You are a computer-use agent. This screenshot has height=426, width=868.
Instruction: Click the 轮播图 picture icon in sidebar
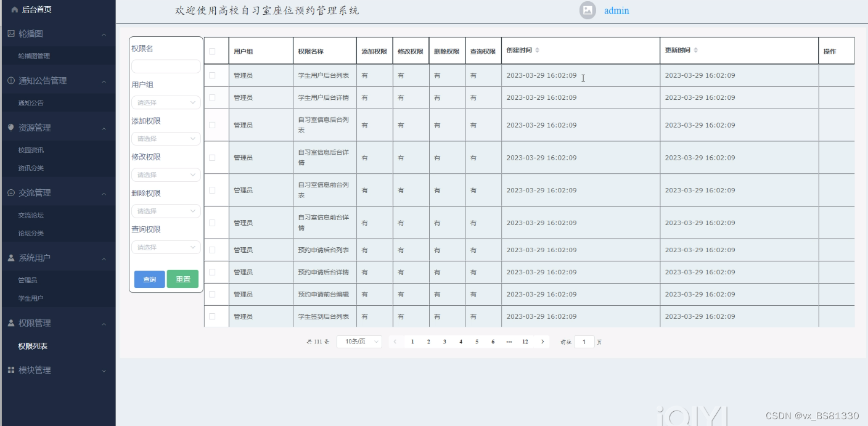tap(11, 33)
